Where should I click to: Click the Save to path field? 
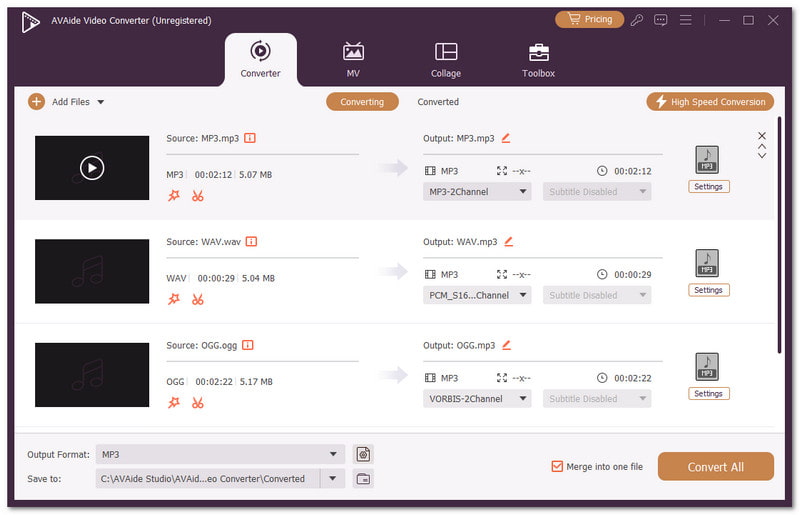tap(208, 479)
